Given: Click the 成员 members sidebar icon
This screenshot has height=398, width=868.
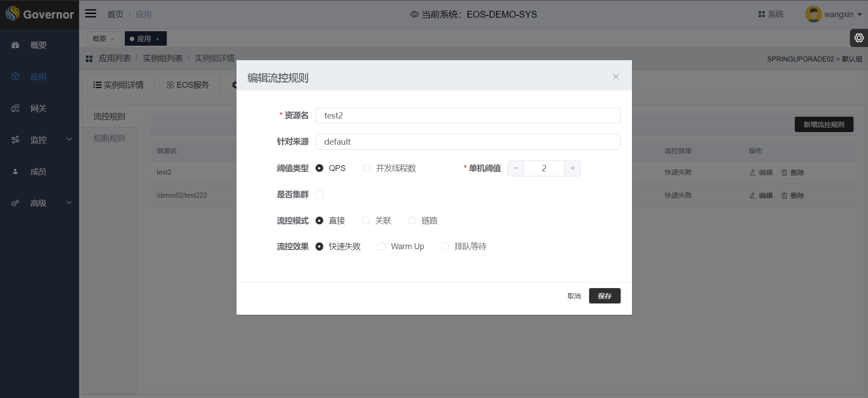Looking at the screenshot, I should click(x=15, y=172).
